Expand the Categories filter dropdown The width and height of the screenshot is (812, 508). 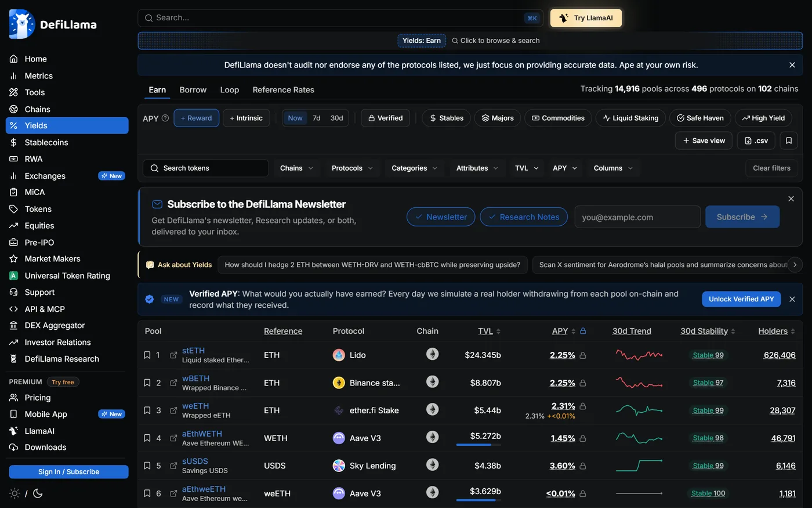point(415,168)
